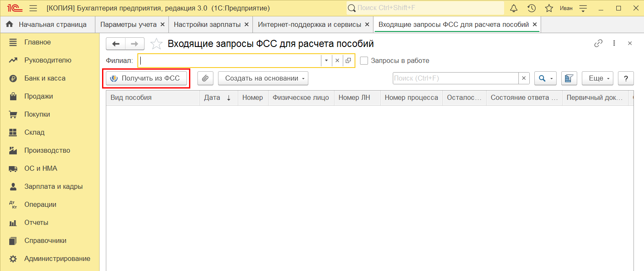
Task: Add this page to favorites star
Action: tap(156, 44)
